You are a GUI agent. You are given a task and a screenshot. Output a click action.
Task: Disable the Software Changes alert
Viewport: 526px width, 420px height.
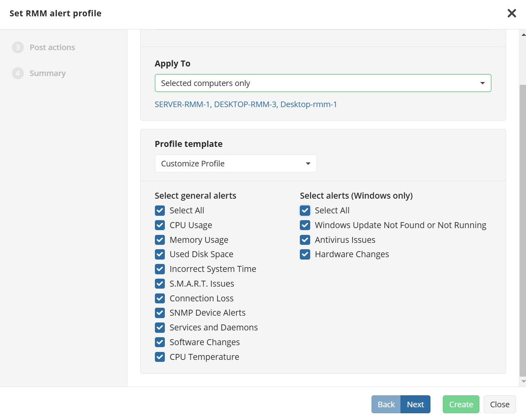click(160, 342)
